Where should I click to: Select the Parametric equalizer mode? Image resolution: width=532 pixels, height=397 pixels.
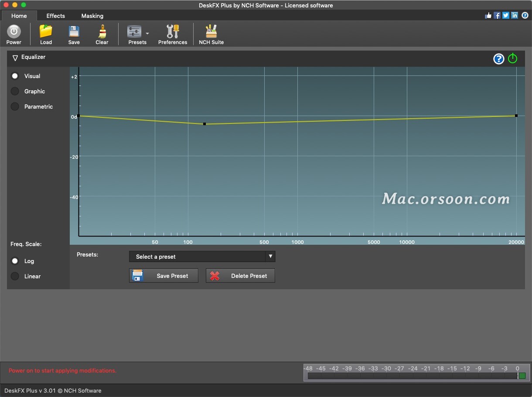pyautogui.click(x=15, y=106)
